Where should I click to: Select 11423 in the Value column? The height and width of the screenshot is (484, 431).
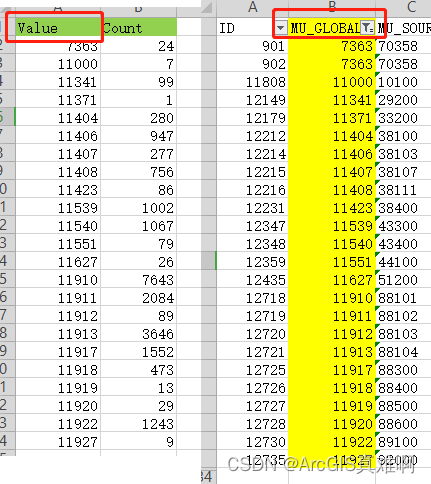tap(58, 190)
